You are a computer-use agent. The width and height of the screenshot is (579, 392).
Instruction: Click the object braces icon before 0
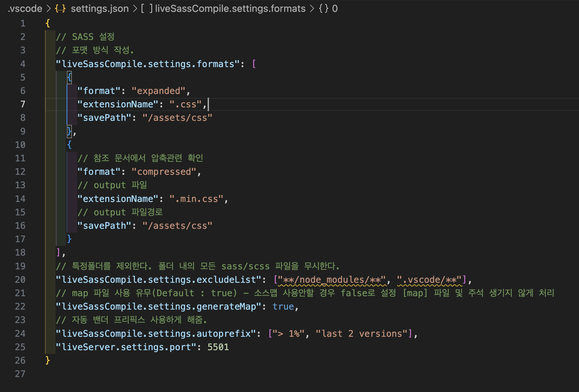click(324, 8)
